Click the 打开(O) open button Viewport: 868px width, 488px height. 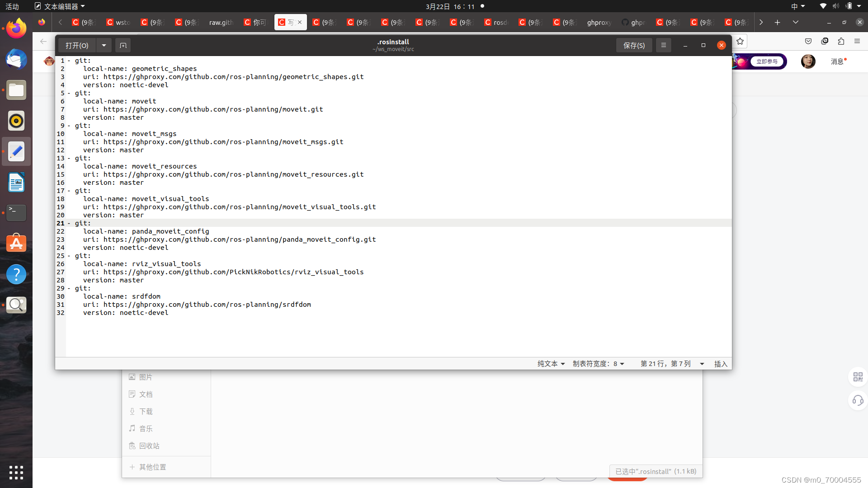[x=77, y=45]
